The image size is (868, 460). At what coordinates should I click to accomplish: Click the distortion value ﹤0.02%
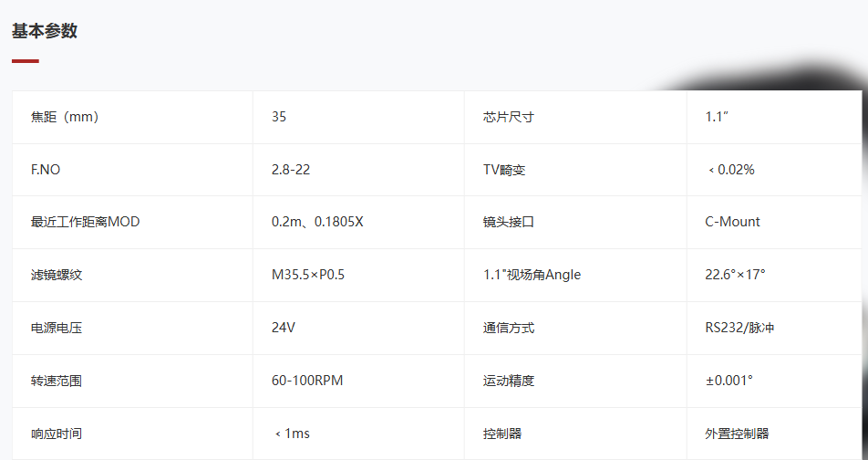tap(730, 170)
